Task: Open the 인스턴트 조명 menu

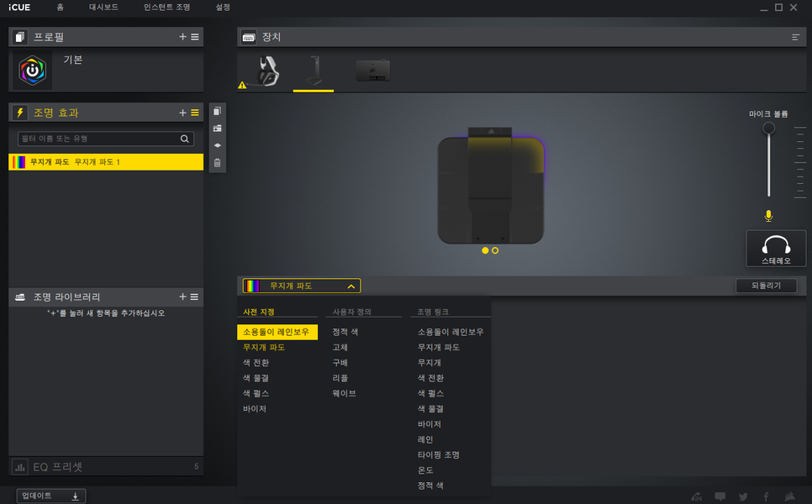Action: [x=166, y=8]
